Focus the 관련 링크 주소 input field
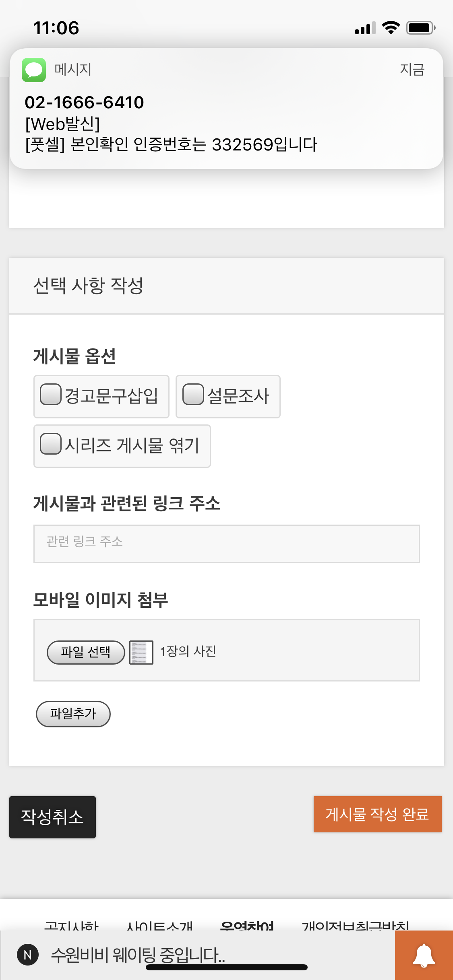Screen dimensions: 453x980 point(226,544)
